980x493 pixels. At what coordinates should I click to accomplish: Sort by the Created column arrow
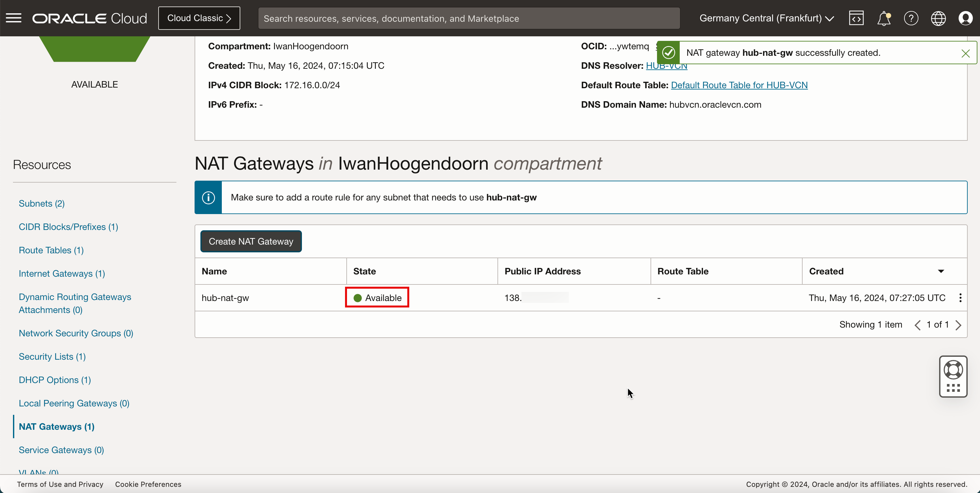[x=941, y=271]
